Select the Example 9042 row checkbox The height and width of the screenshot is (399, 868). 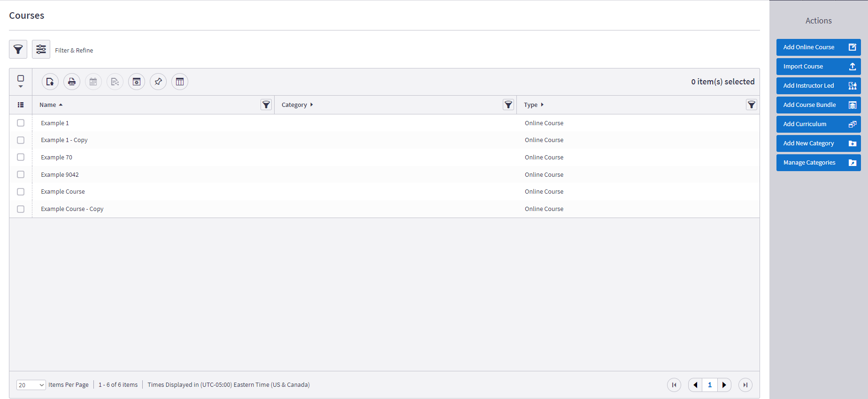[x=21, y=174]
